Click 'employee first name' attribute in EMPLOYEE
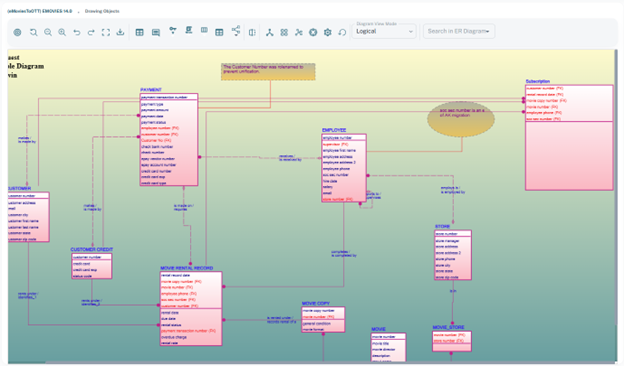The width and height of the screenshot is (624, 366). tap(339, 151)
